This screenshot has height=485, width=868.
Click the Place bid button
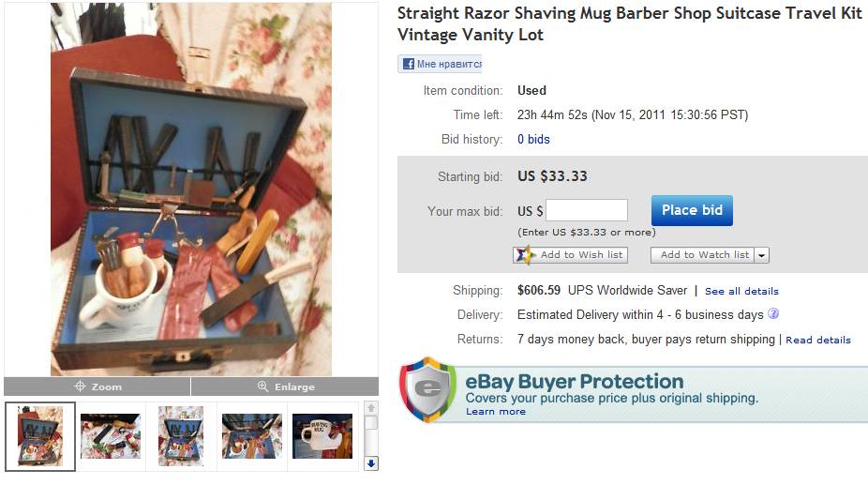coord(692,211)
